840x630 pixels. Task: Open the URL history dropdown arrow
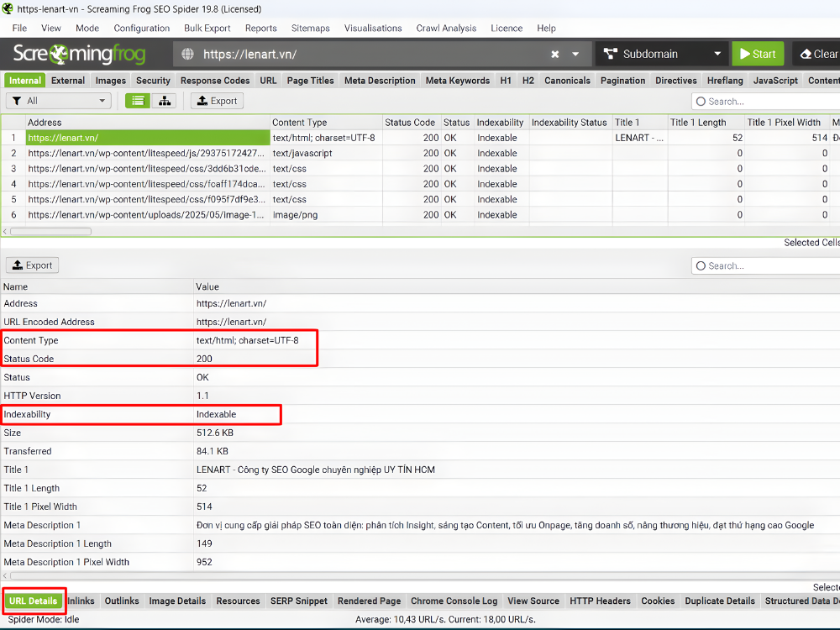(575, 55)
